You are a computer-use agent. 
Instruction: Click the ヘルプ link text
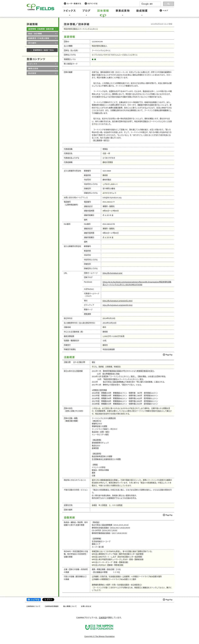[165, 11]
